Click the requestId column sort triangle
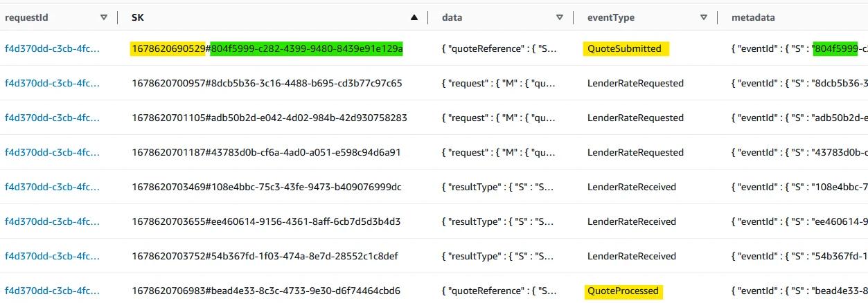The height and width of the screenshot is (303, 868). (x=104, y=18)
